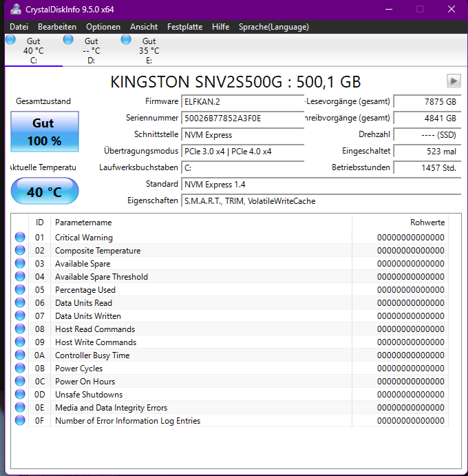Click the status orb for Number of Error Information Log Entries
The height and width of the screenshot is (476, 468).
(20, 420)
